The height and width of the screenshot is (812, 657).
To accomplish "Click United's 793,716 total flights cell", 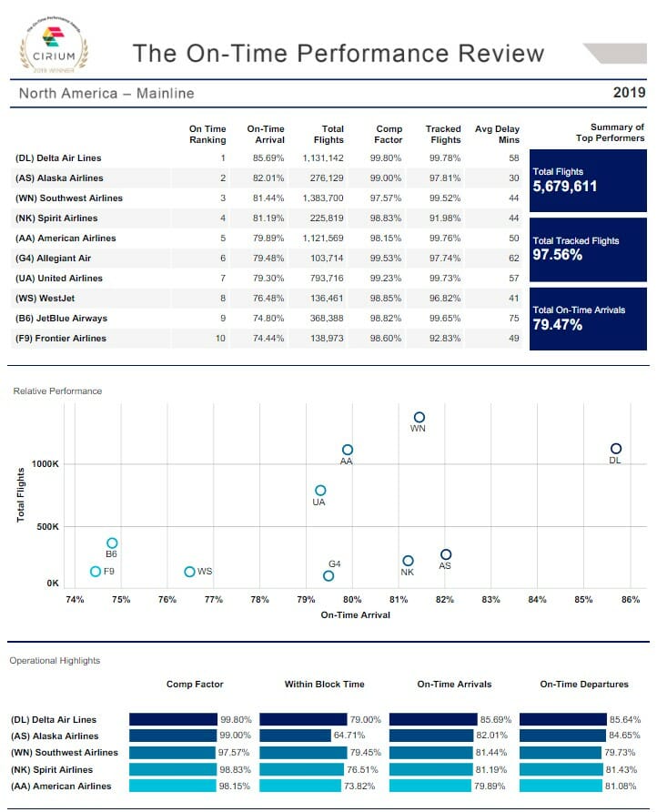I will [327, 278].
